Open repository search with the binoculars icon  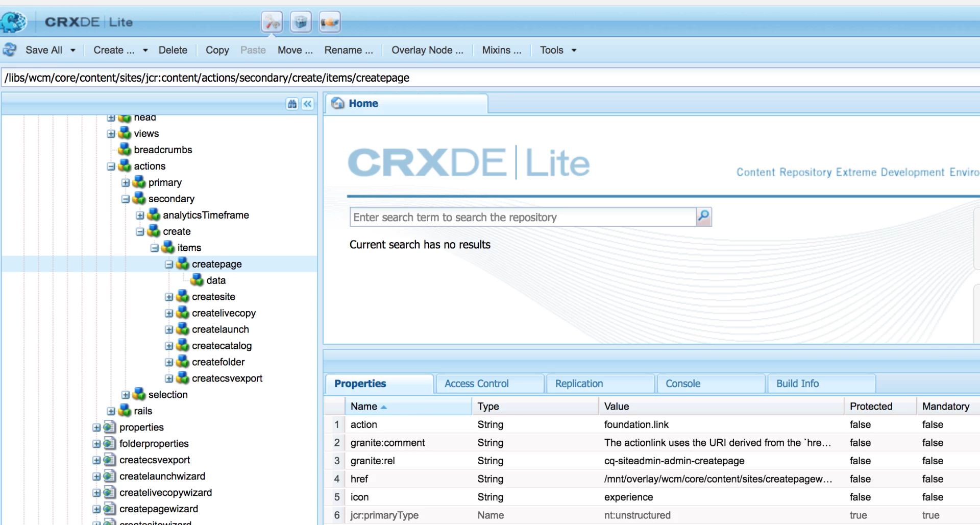(x=292, y=104)
